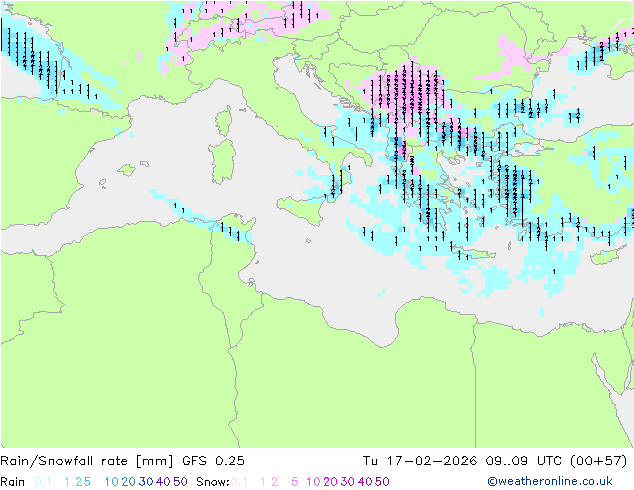The height and width of the screenshot is (490, 634).
Task: Click the "09..09 UTC" time text
Action: click(x=523, y=461)
